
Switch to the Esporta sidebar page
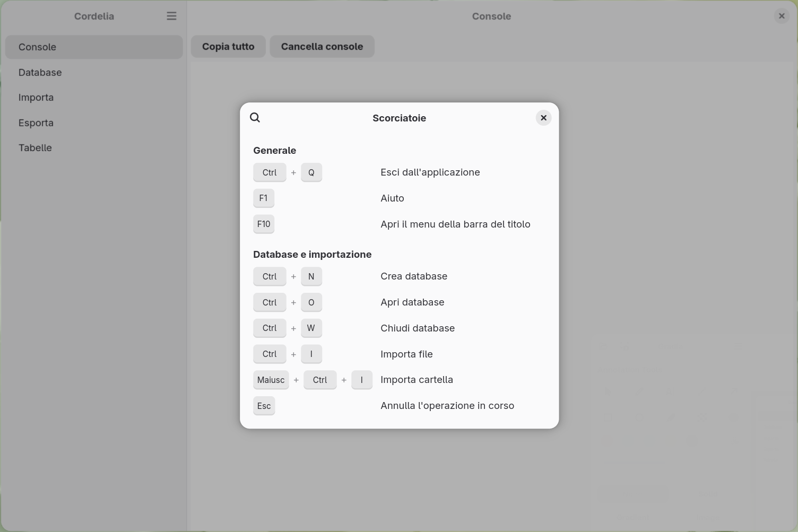(94, 123)
